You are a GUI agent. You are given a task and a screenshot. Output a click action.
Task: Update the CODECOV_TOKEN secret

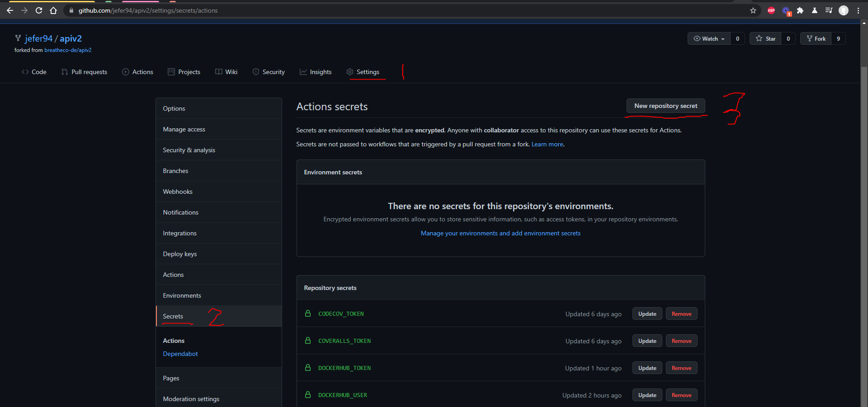coord(647,314)
